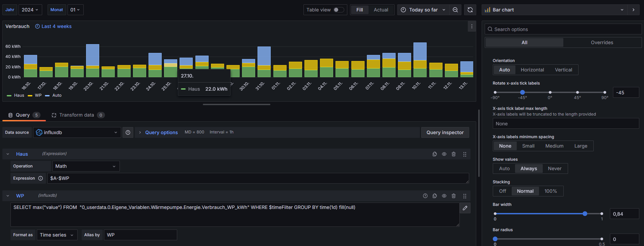Screen dimensions: 644x246
Task: Click the Haus query name
Action: [x=22, y=154]
